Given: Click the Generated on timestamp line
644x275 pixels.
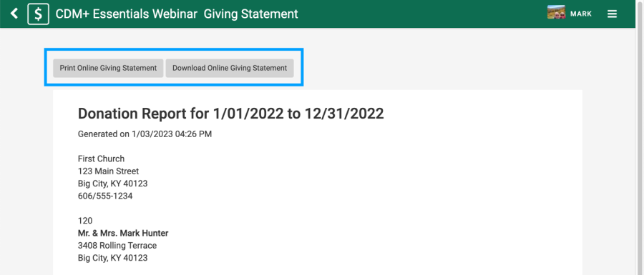Looking at the screenshot, I should pos(145,134).
